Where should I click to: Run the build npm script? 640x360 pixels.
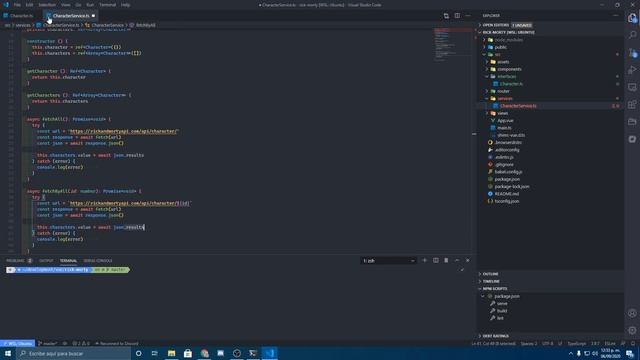[x=502, y=311]
